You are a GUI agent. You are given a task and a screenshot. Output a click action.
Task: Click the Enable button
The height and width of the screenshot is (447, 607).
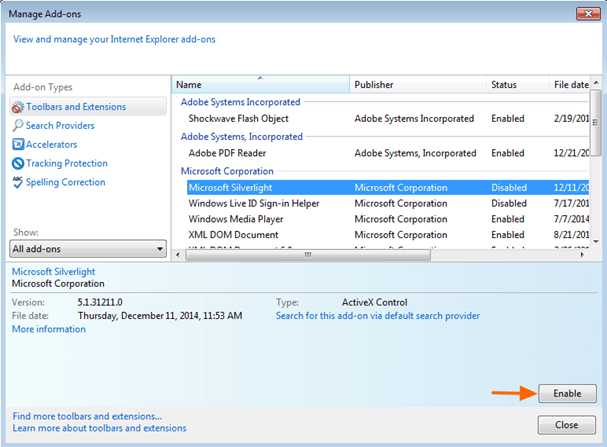(x=567, y=394)
